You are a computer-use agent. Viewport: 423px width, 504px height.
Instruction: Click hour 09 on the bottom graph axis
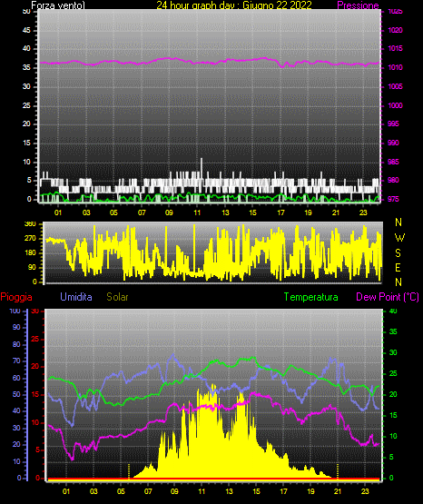coord(174,491)
